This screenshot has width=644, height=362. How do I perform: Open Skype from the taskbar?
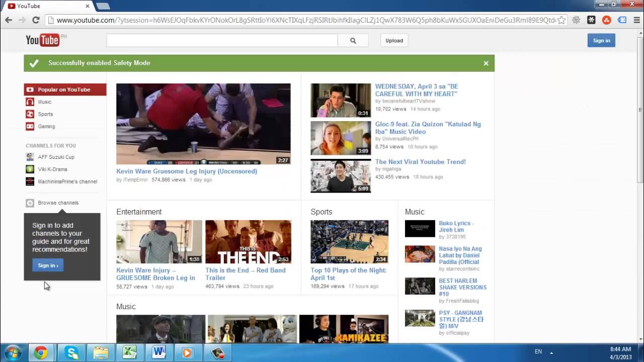(71, 352)
